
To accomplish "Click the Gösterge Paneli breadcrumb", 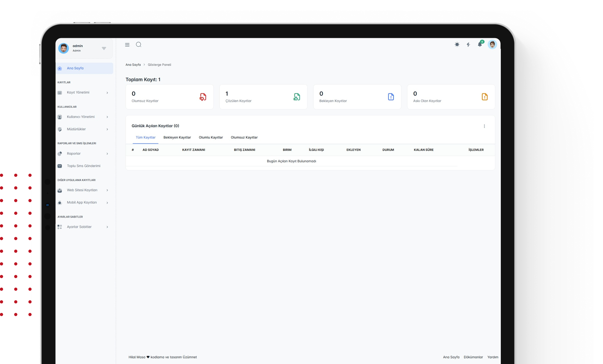I will [x=159, y=65].
